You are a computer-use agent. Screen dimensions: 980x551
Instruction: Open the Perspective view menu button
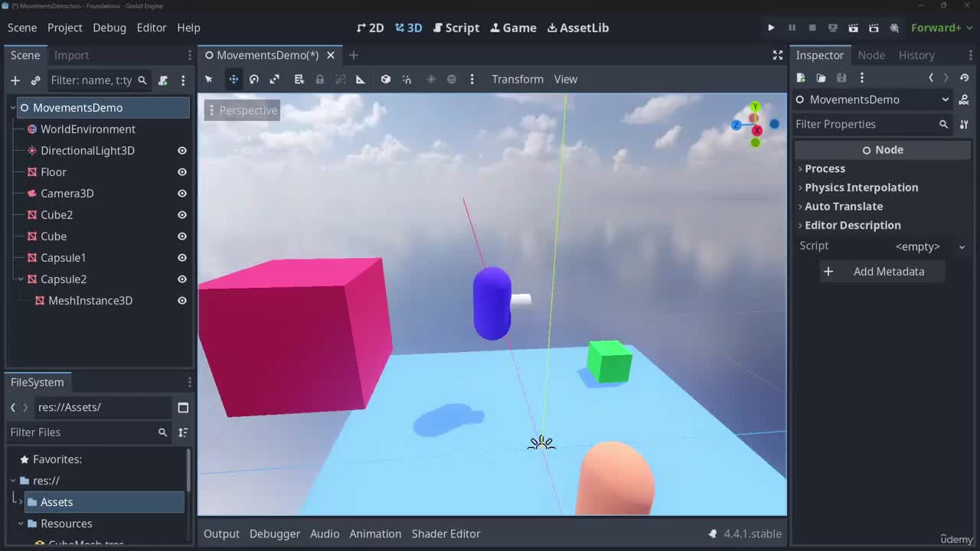[241, 110]
